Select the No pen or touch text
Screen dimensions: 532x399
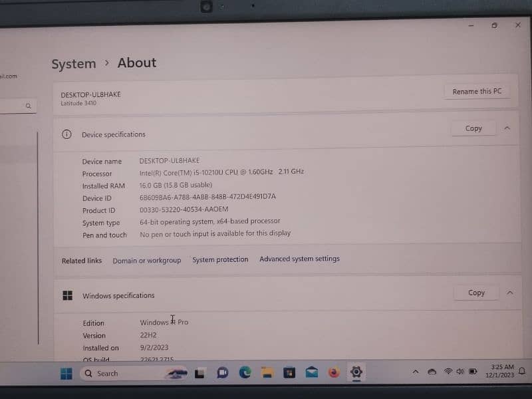(x=215, y=234)
